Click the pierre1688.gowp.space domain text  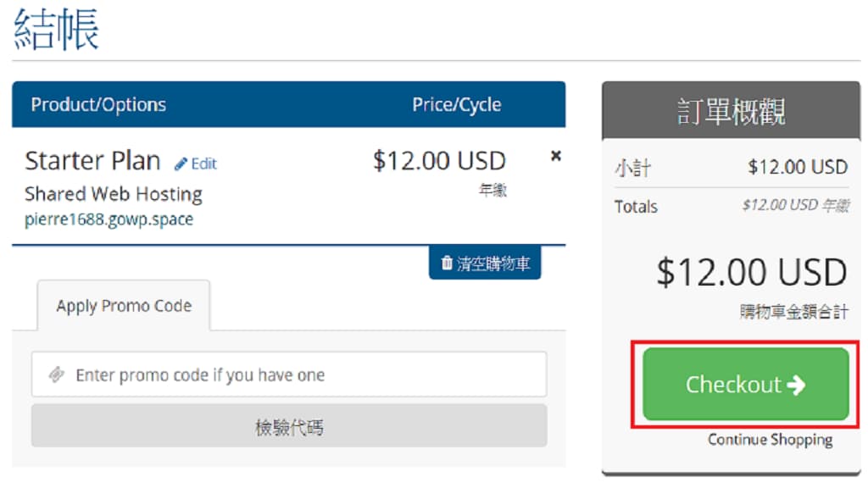pos(108,219)
